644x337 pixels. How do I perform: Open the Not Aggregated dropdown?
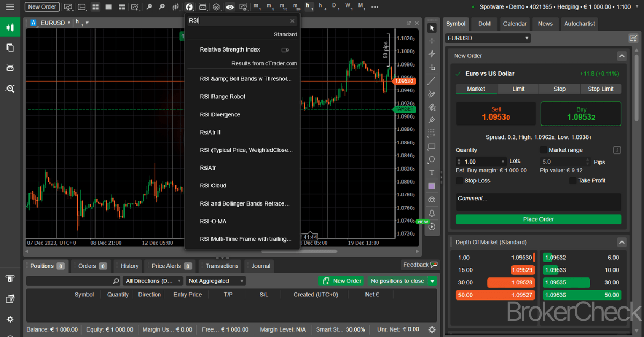216,281
